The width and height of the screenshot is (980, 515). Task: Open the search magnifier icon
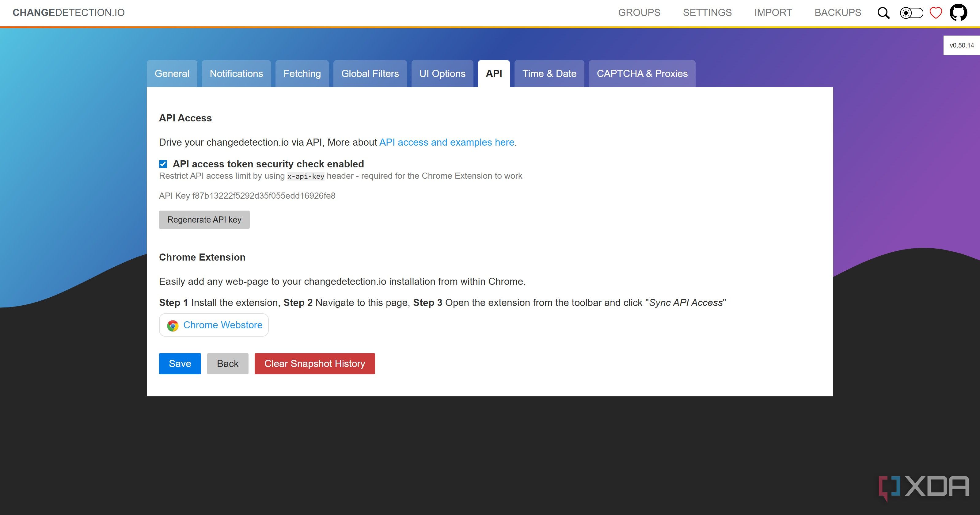[x=883, y=13]
